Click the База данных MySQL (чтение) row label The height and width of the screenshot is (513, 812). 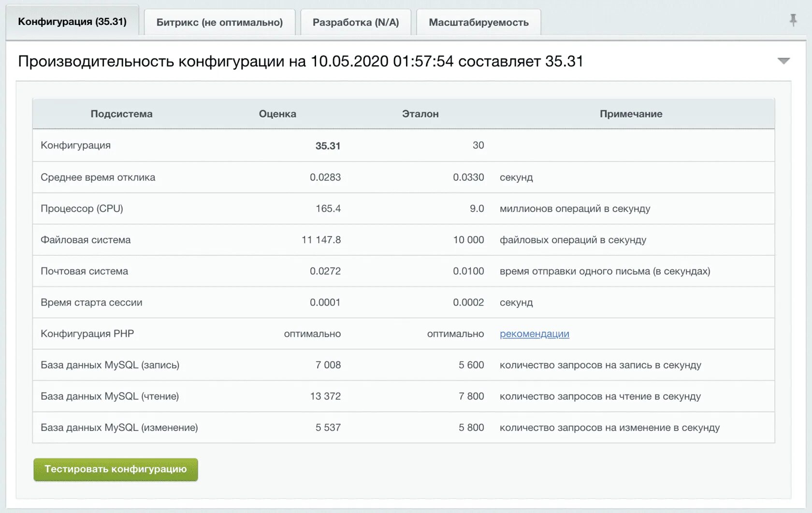coord(110,396)
